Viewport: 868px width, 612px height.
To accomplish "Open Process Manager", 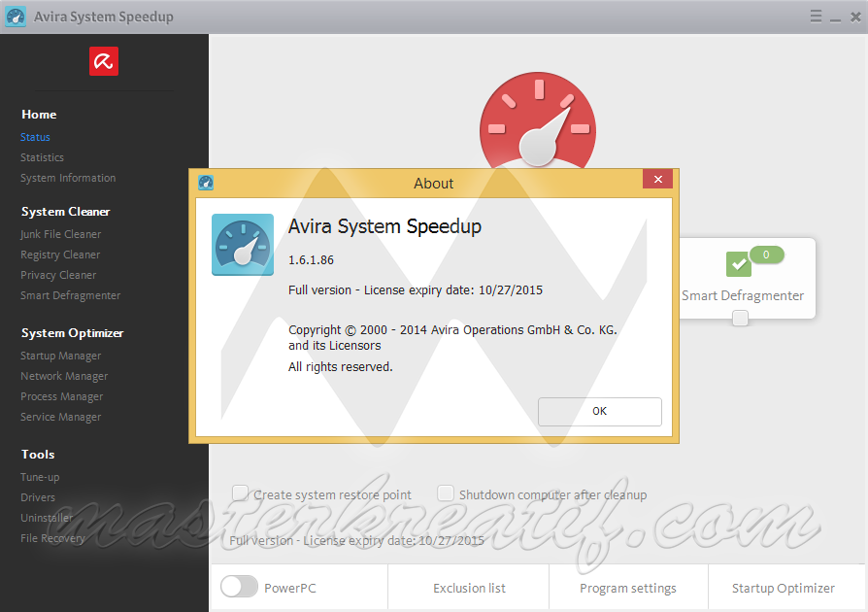I will (x=62, y=396).
